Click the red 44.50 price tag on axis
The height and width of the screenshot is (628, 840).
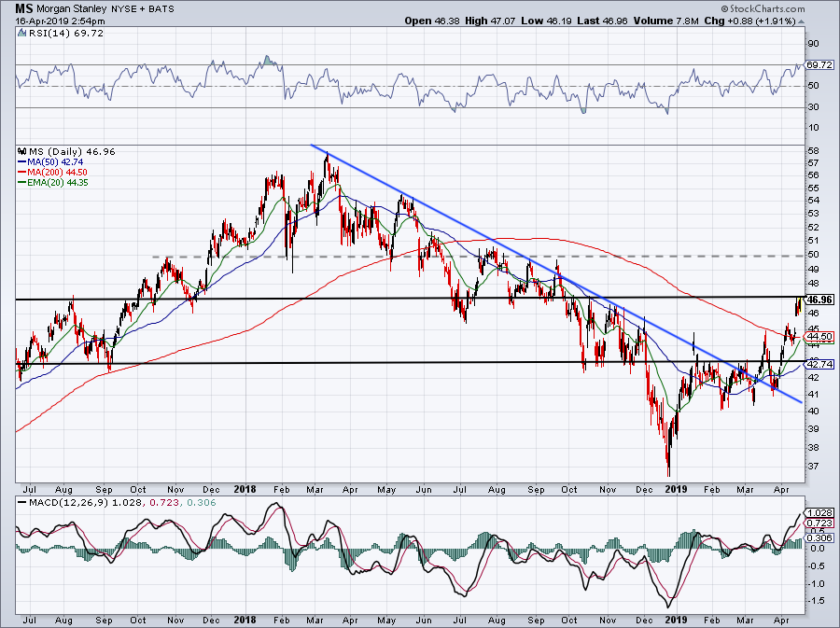819,337
